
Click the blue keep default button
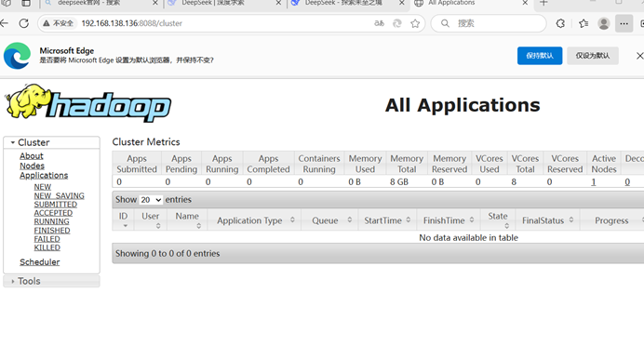pos(540,56)
